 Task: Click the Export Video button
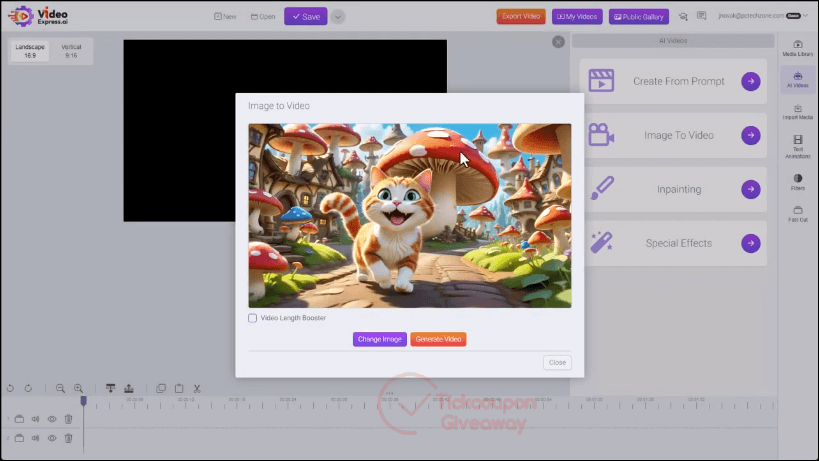521,17
